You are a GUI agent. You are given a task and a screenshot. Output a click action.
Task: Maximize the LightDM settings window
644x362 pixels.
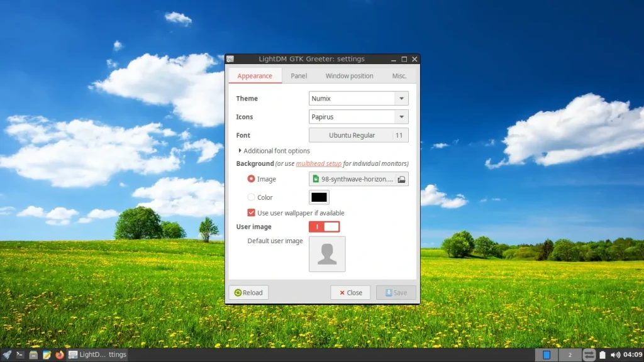coord(404,59)
